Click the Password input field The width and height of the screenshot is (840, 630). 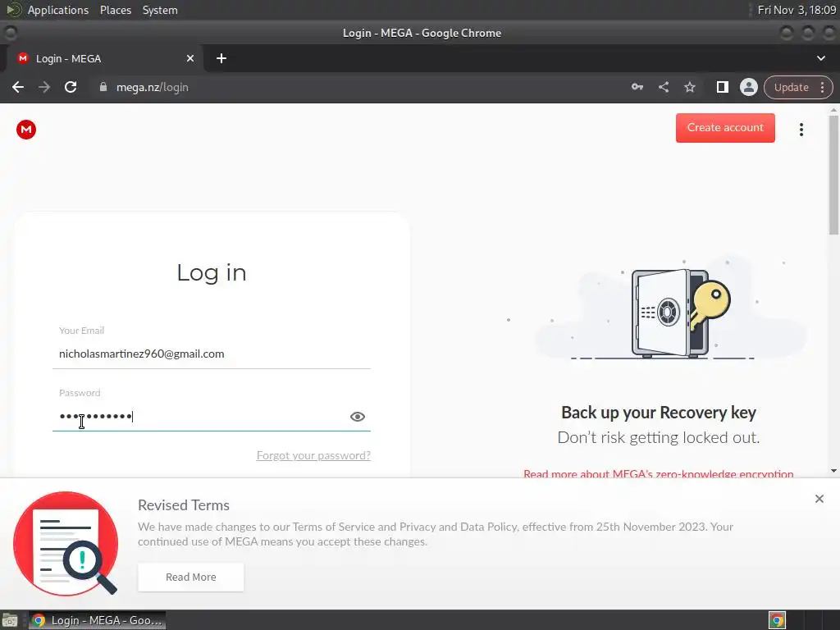(x=211, y=416)
